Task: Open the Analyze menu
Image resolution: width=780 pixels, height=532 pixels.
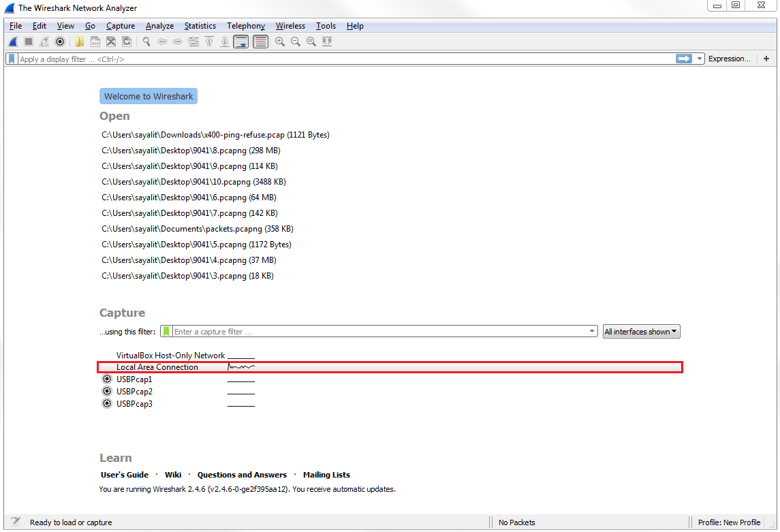Action: coord(159,26)
